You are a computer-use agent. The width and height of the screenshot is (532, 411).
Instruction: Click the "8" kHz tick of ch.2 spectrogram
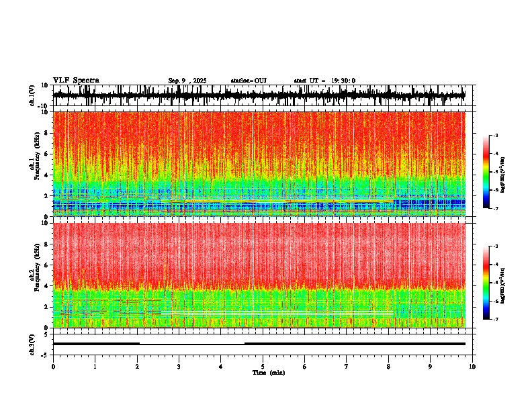pyautogui.click(x=46, y=244)
